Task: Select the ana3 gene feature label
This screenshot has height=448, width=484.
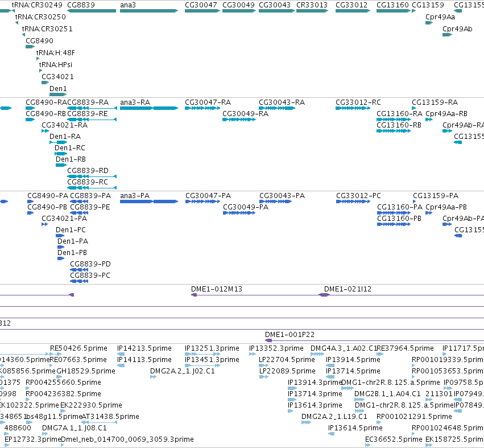Action: click(x=128, y=5)
